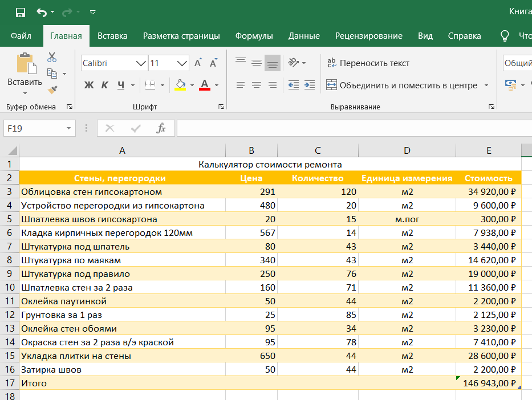Click the Save icon in title bar

click(x=21, y=12)
